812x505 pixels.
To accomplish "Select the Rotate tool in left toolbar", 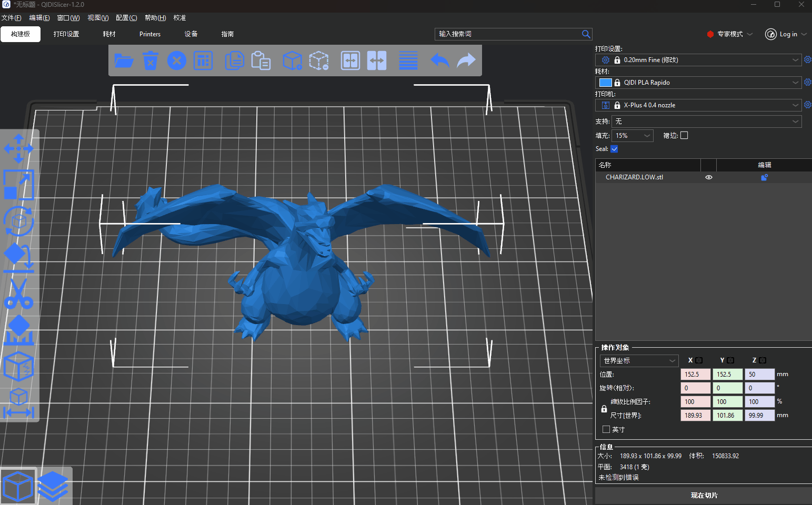I will tap(18, 221).
